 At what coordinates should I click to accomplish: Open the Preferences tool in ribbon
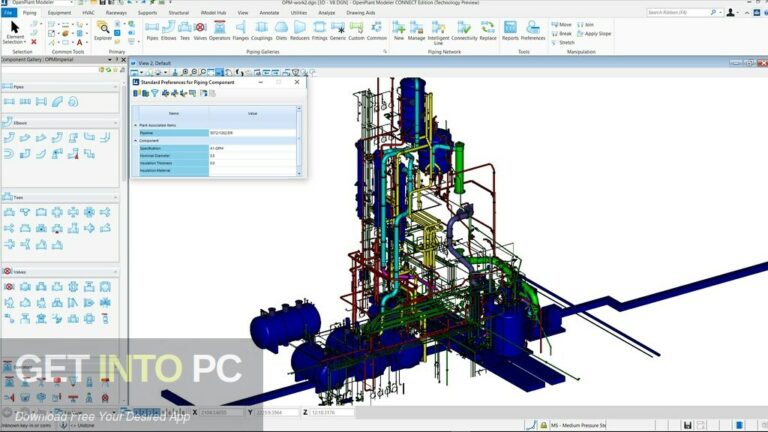(533, 30)
